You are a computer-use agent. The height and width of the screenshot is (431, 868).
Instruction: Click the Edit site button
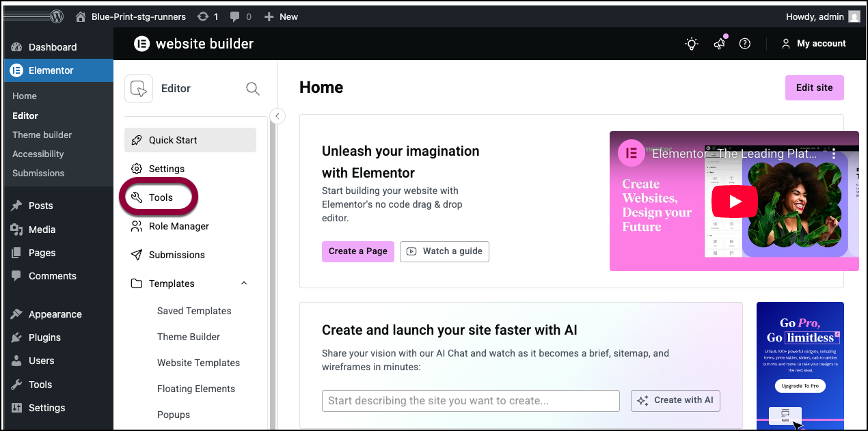(814, 87)
